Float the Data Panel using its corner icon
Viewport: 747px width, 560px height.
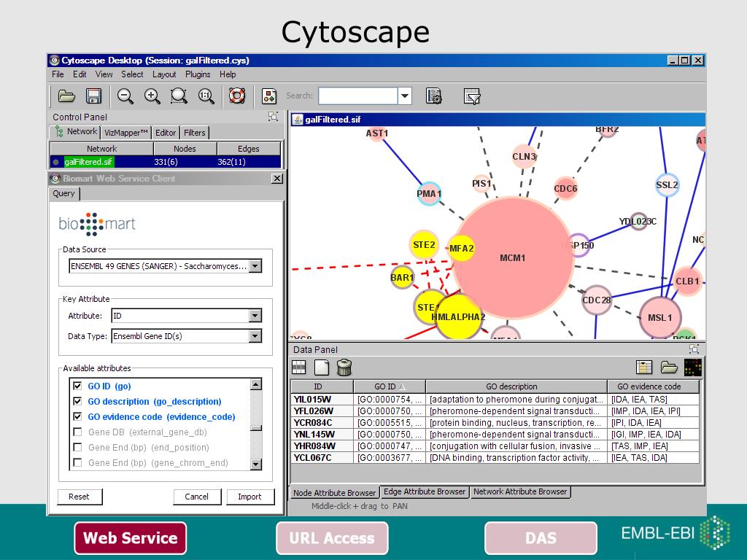click(694, 349)
